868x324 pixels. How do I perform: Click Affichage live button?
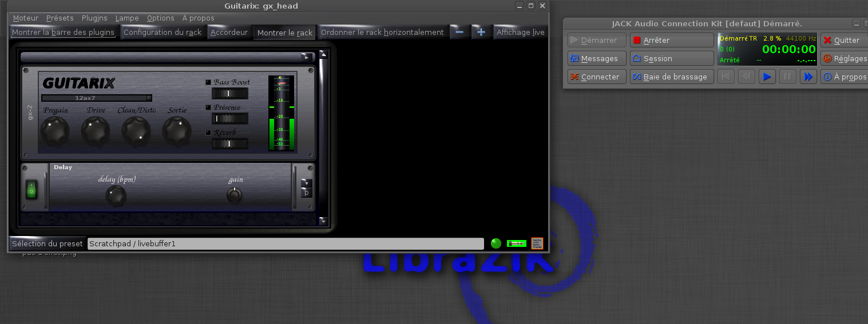521,32
